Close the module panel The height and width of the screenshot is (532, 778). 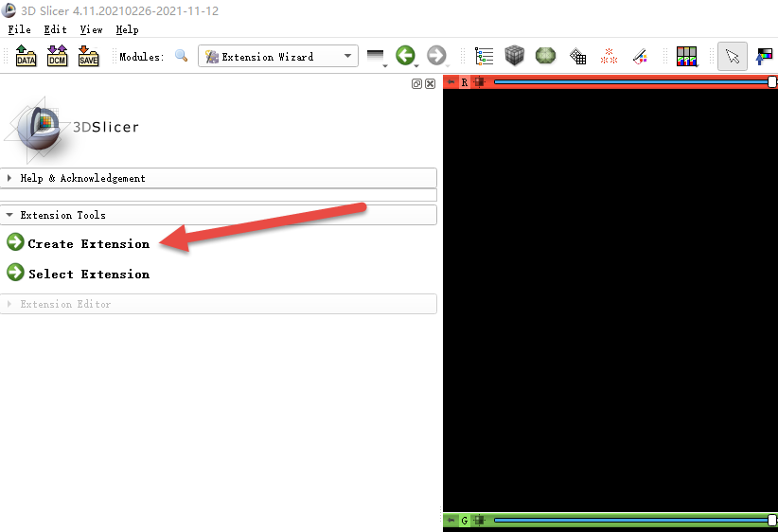pos(431,84)
